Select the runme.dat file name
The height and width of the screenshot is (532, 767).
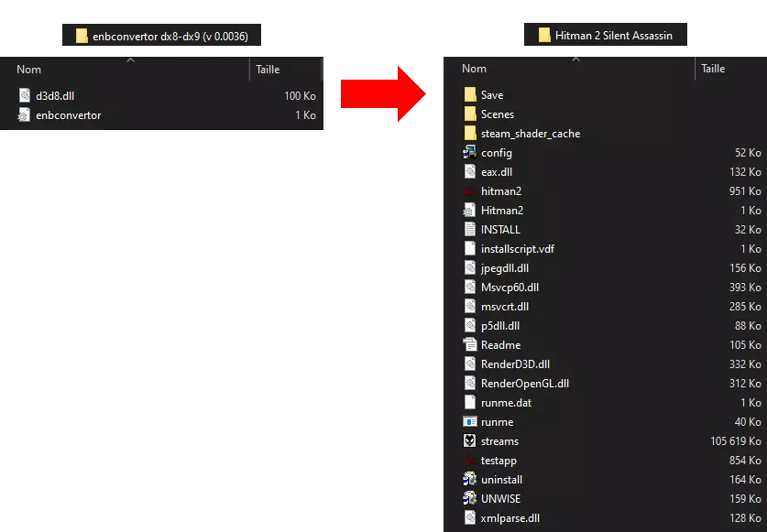(506, 403)
